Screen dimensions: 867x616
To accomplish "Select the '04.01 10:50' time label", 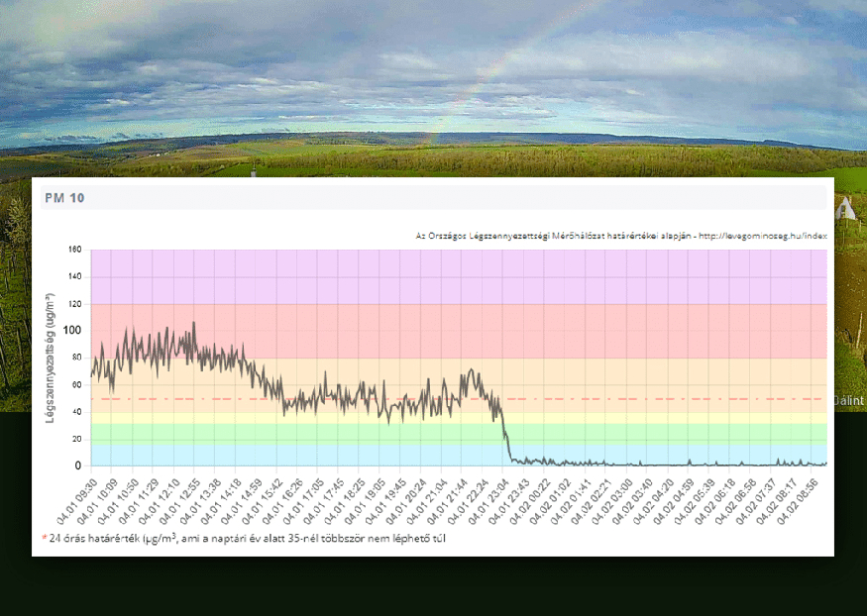I will [118, 500].
